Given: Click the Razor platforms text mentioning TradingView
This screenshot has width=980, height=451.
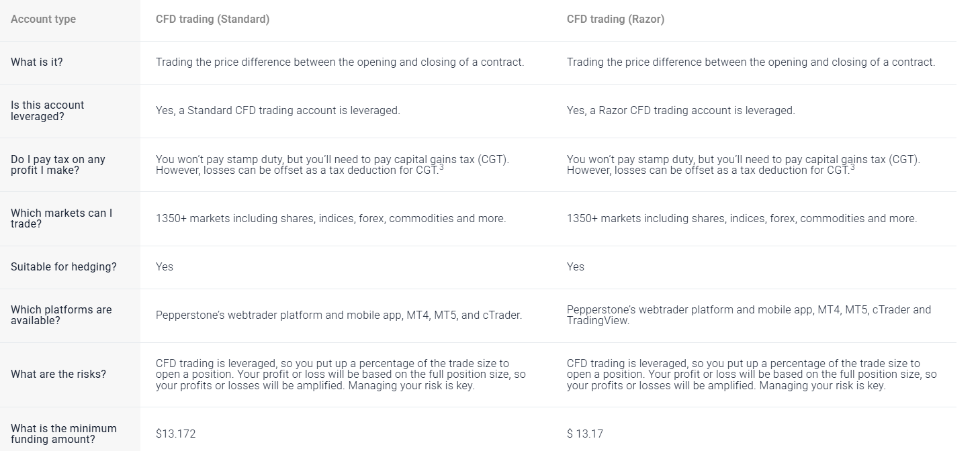Looking at the screenshot, I should click(x=749, y=315).
